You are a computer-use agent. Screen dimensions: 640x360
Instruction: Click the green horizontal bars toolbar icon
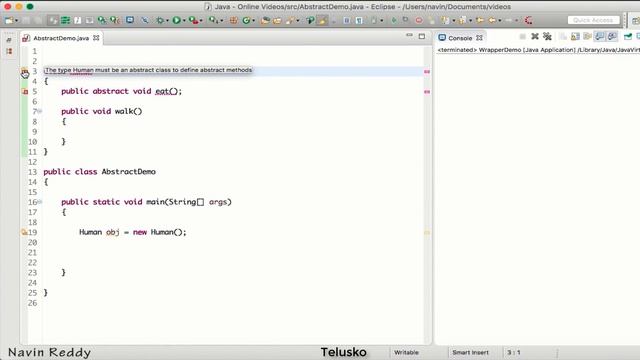click(65, 20)
